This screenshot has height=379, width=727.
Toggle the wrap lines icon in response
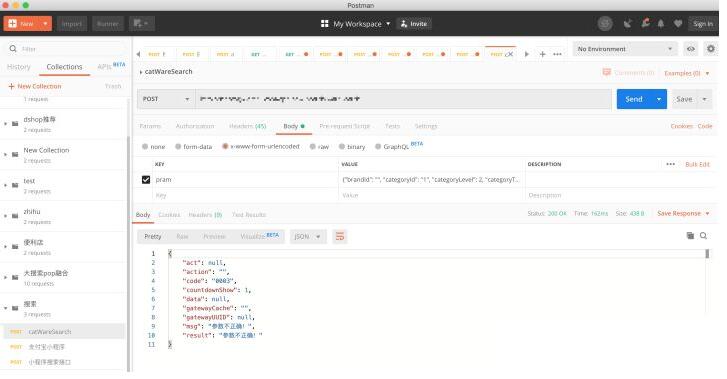click(340, 237)
